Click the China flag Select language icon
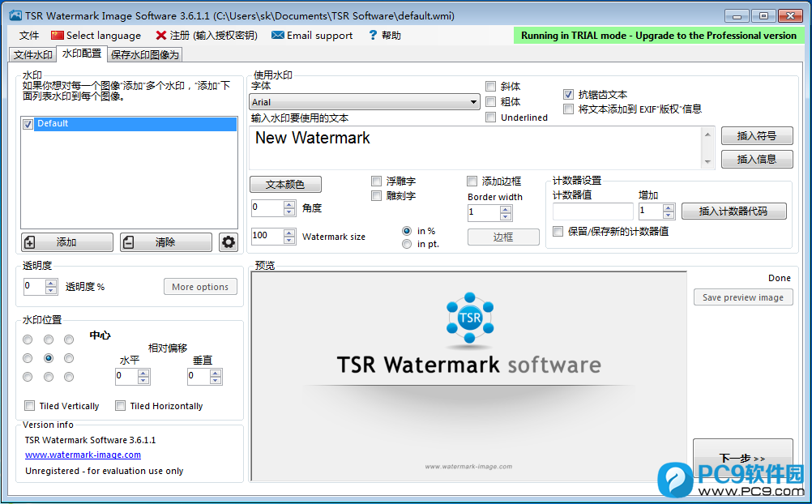 [x=57, y=35]
